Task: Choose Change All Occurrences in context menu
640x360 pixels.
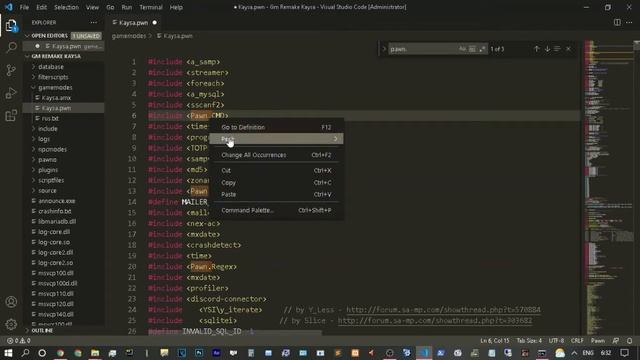Action: coord(276,155)
